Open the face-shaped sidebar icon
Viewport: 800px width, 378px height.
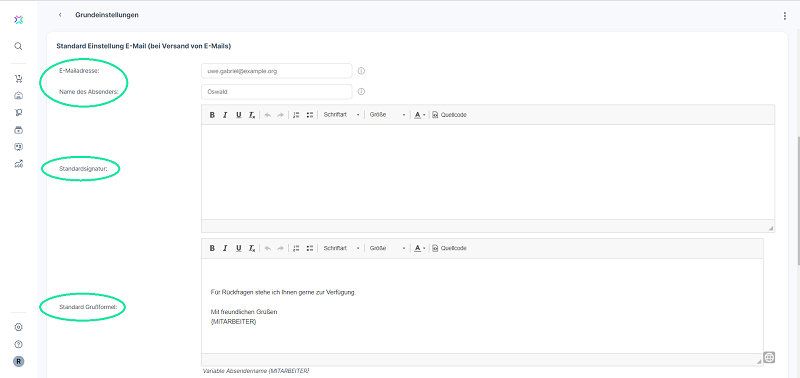[x=18, y=147]
